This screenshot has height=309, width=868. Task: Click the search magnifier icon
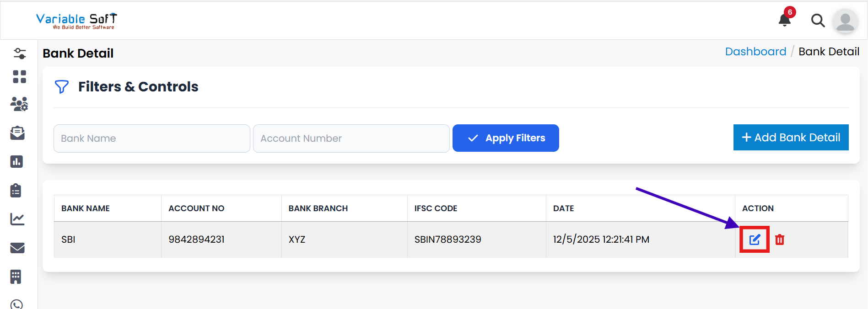pos(818,21)
